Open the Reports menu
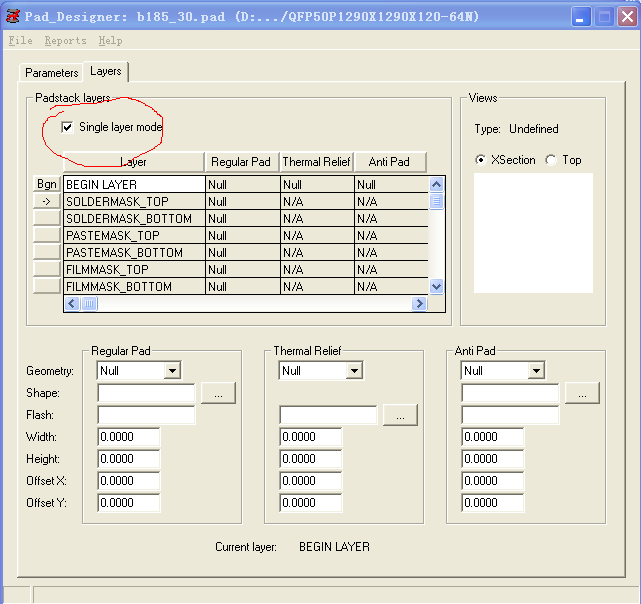Viewport: 641px width, 604px height. coord(65,40)
